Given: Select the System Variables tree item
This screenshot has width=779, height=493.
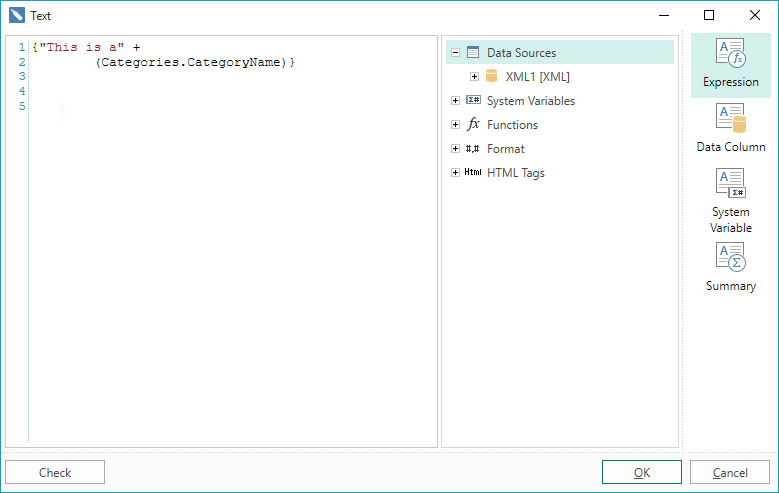Looking at the screenshot, I should pyautogui.click(x=530, y=101).
